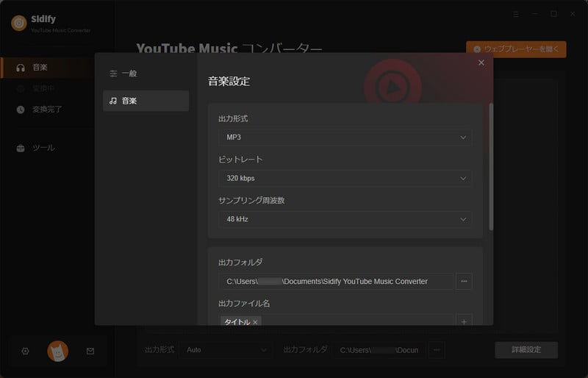The image size is (588, 378).
Task: Open the 出力形式 MP3 dropdown
Action: [x=345, y=138]
